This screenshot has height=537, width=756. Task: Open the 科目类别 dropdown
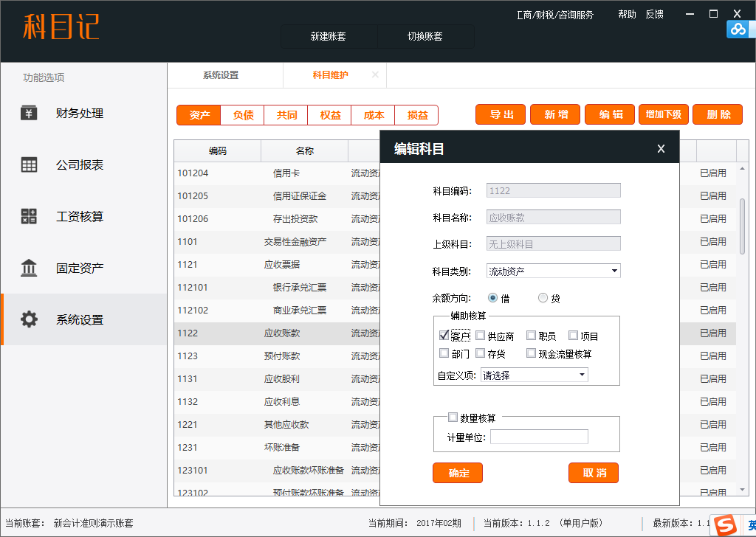[614, 271]
